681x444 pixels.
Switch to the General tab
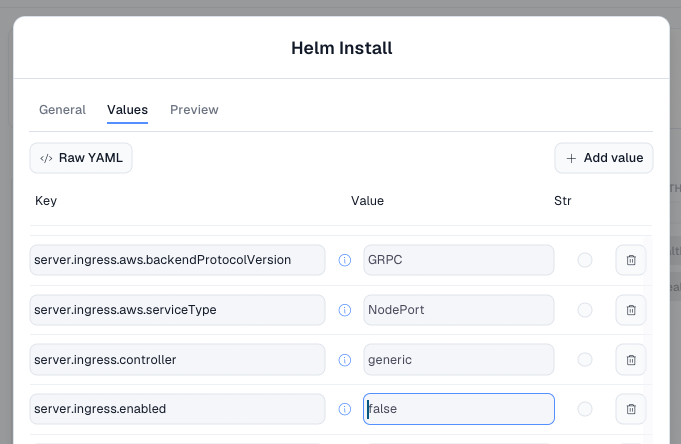pyautogui.click(x=63, y=109)
